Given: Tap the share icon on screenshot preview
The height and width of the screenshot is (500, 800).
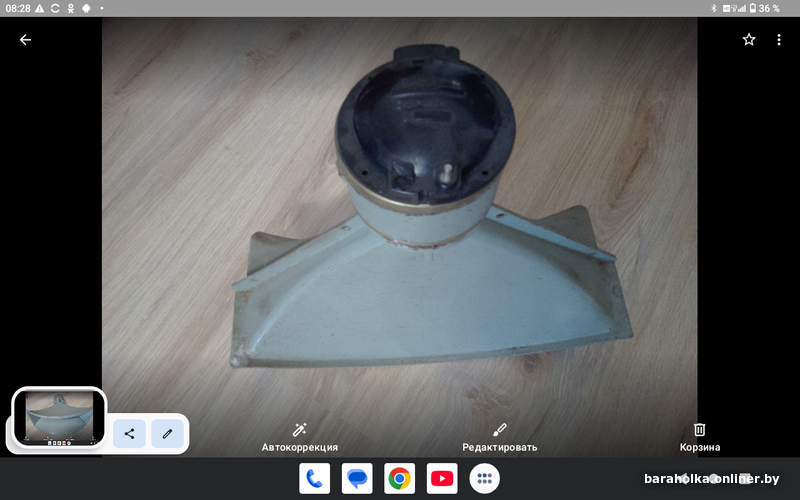Looking at the screenshot, I should 129,434.
